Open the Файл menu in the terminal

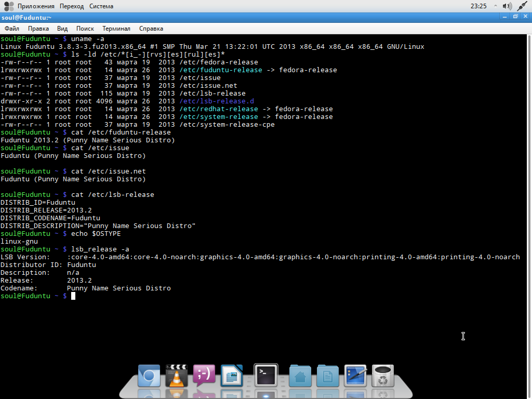(x=12, y=29)
